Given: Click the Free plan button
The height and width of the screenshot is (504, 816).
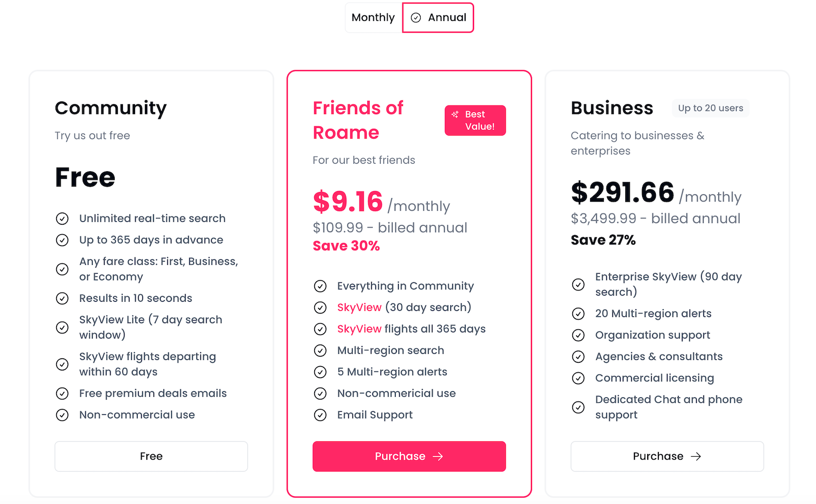Looking at the screenshot, I should 151,456.
